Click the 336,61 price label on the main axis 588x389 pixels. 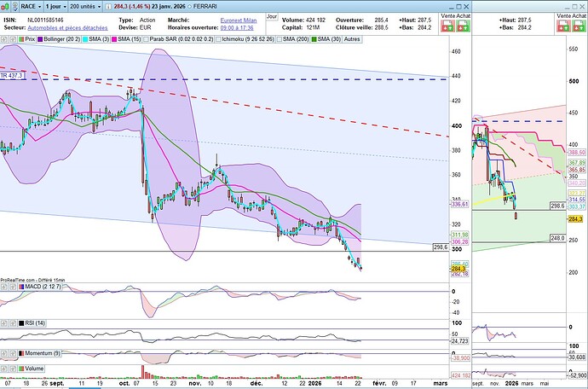point(460,204)
